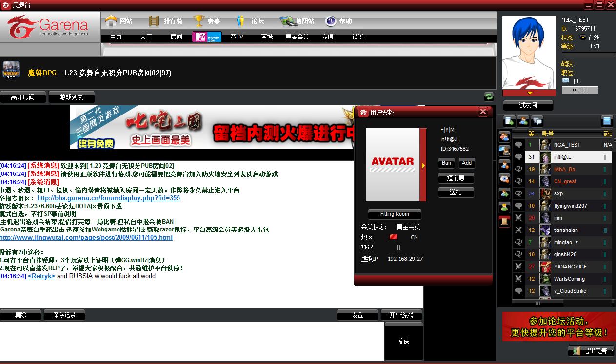Select the eye watch icon in the sidebar
The width and height of the screenshot is (616, 364).
(504, 179)
